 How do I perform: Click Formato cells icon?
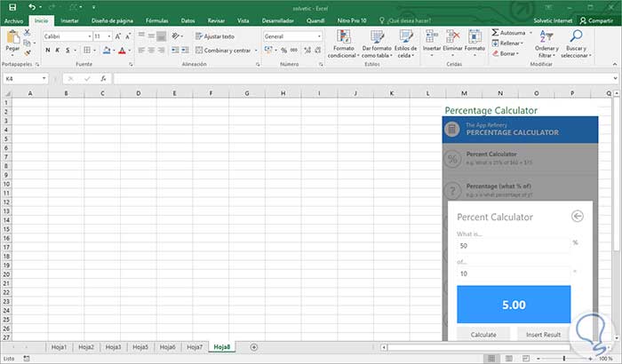click(x=474, y=37)
